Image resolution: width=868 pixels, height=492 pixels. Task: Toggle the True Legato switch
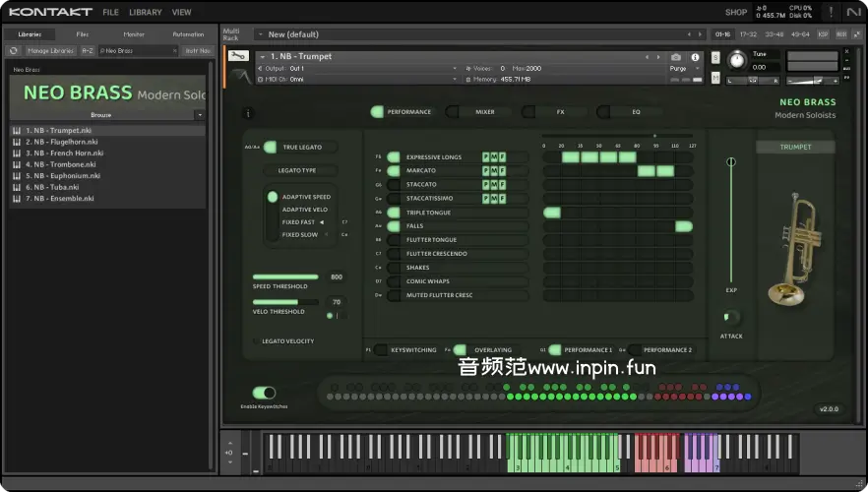click(270, 148)
